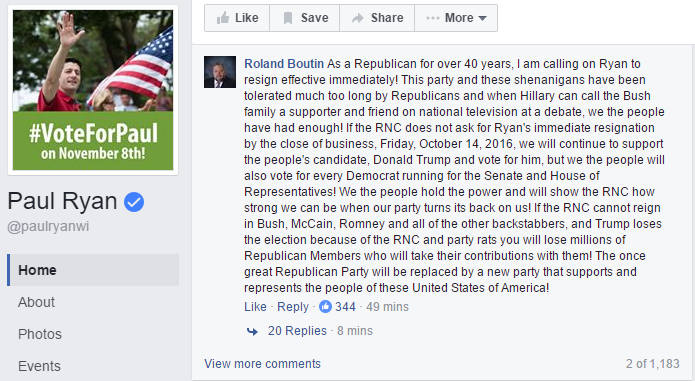The height and width of the screenshot is (381, 695).
Task: Expand View more comments
Action: click(262, 364)
